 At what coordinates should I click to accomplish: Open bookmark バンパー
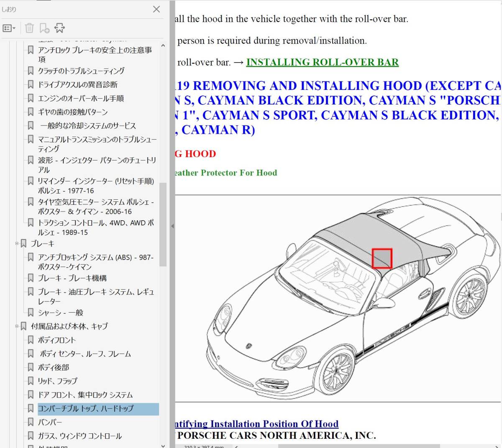(50, 423)
